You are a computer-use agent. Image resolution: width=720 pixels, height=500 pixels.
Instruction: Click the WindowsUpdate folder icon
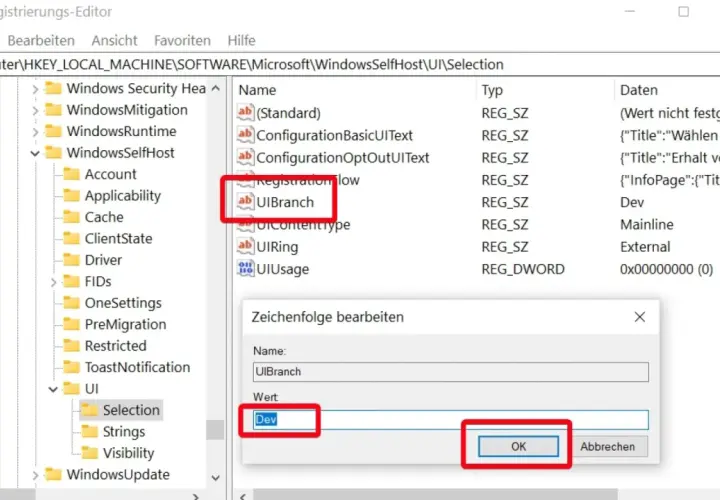click(53, 474)
